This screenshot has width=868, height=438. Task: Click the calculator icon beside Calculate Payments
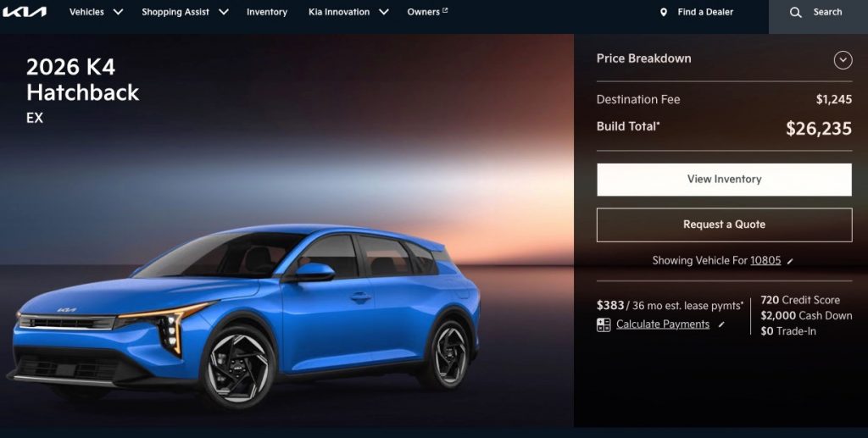[x=604, y=324]
